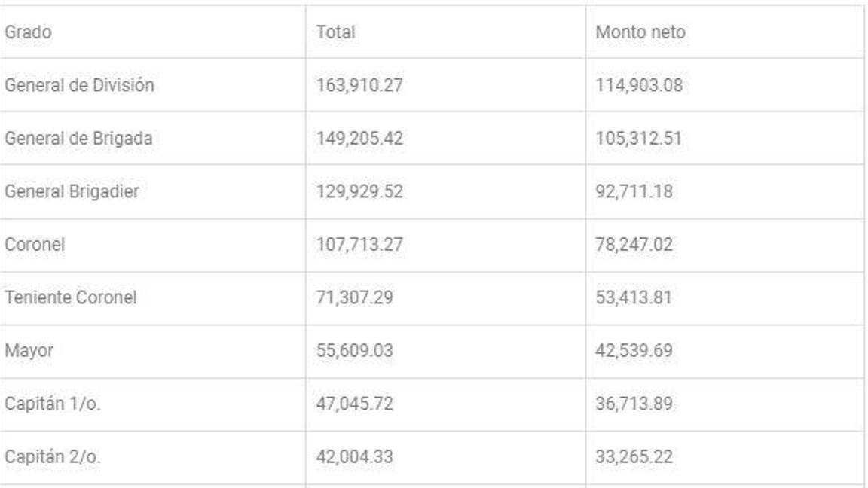Select net amount 33,265.22
The image size is (868, 488).
tap(634, 457)
